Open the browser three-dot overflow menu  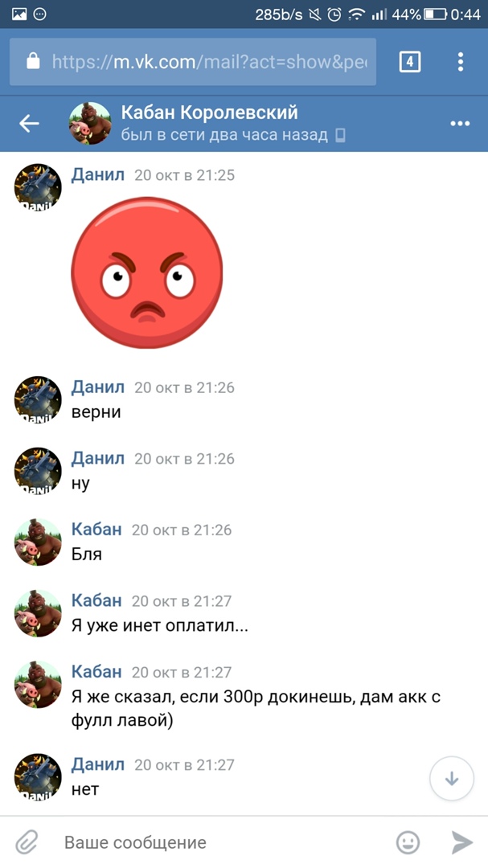[461, 62]
